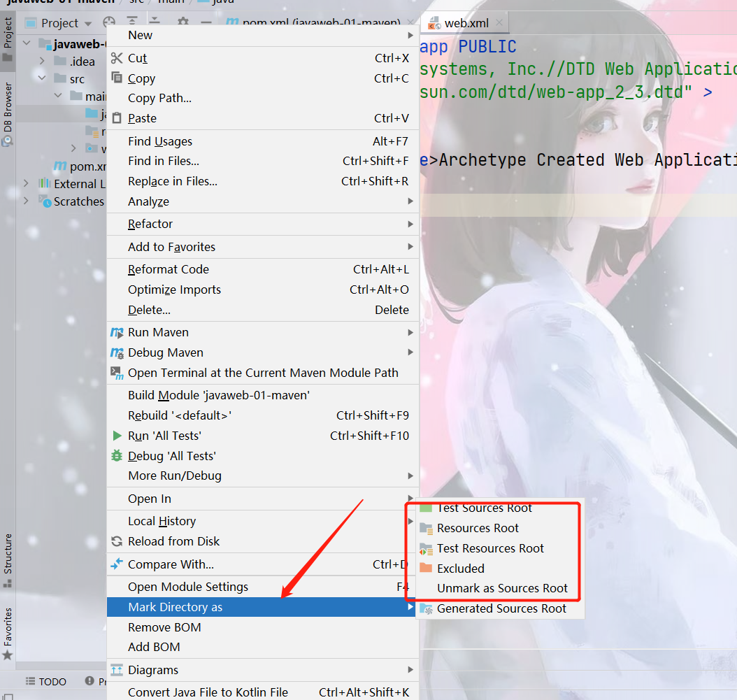Image resolution: width=737 pixels, height=700 pixels.
Task: Expand Scratches node in tree
Action: [26, 201]
